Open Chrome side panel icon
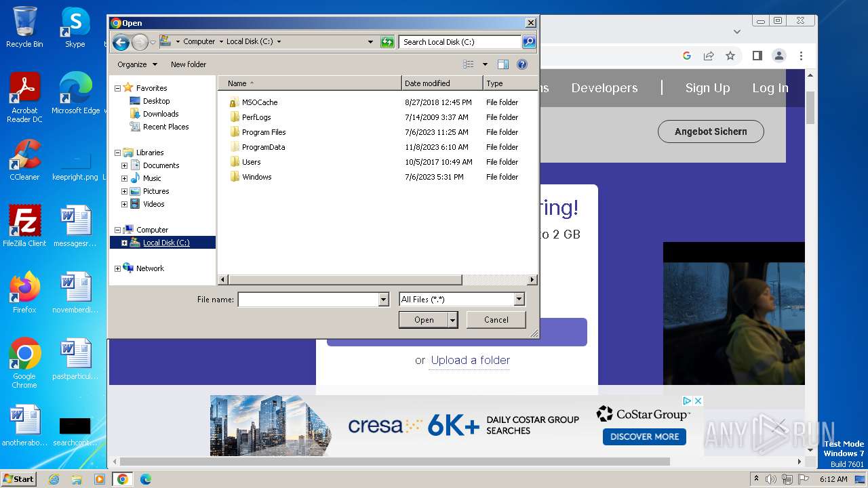Image resolution: width=868 pixels, height=488 pixels. pos(757,56)
